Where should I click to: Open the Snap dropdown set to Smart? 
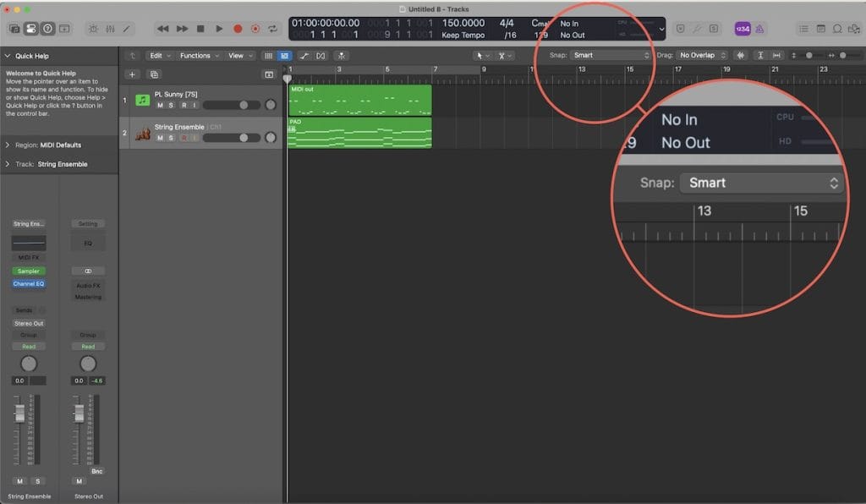(611, 55)
